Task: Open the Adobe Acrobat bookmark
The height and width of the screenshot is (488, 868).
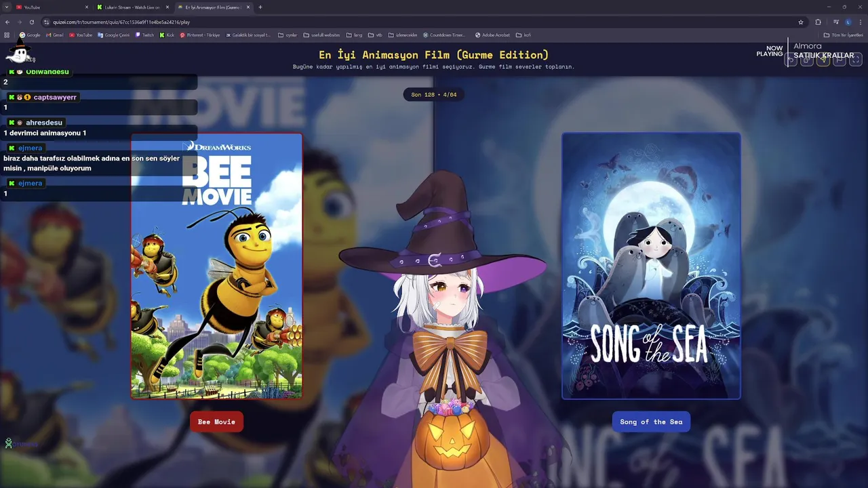Action: click(x=492, y=35)
